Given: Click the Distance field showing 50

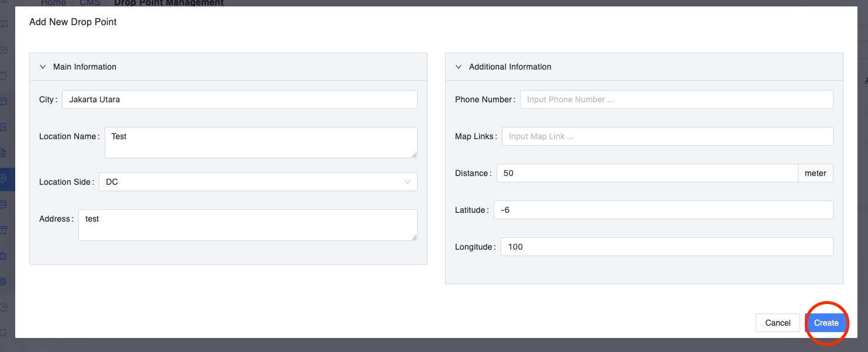Looking at the screenshot, I should point(647,173).
